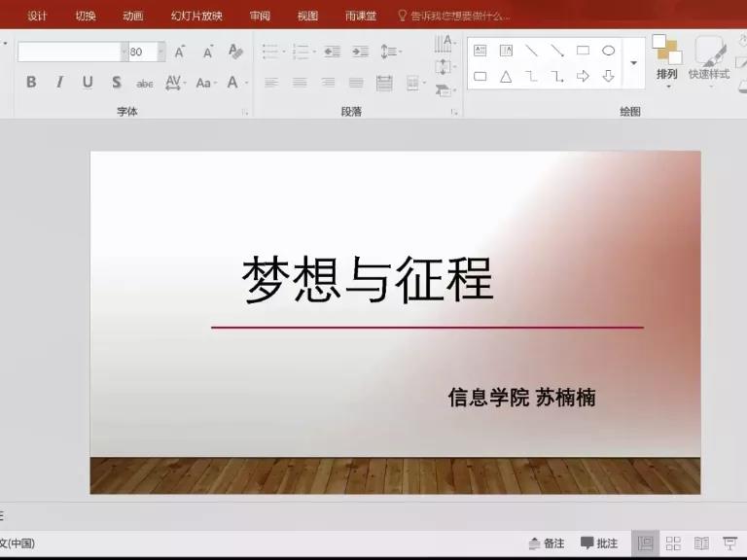This screenshot has height=560, width=747.
Task: Click the 批注 comments button
Action: coord(599,543)
